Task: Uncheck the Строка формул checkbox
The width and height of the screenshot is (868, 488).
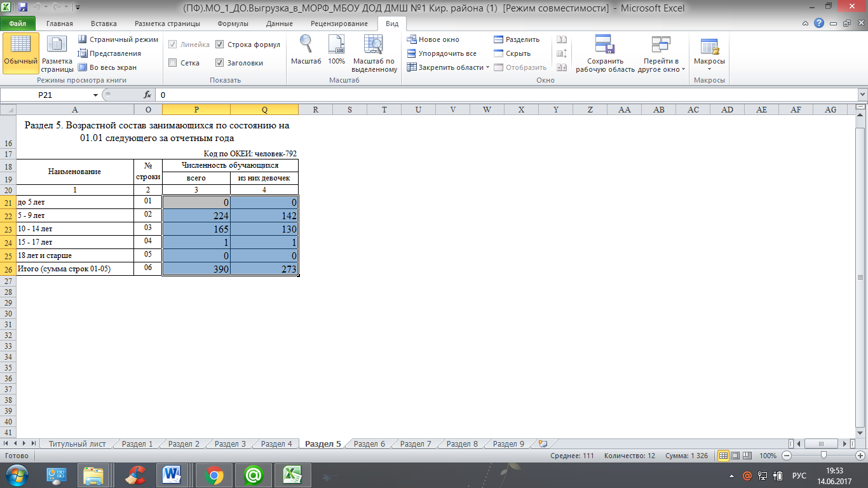Action: (x=220, y=45)
